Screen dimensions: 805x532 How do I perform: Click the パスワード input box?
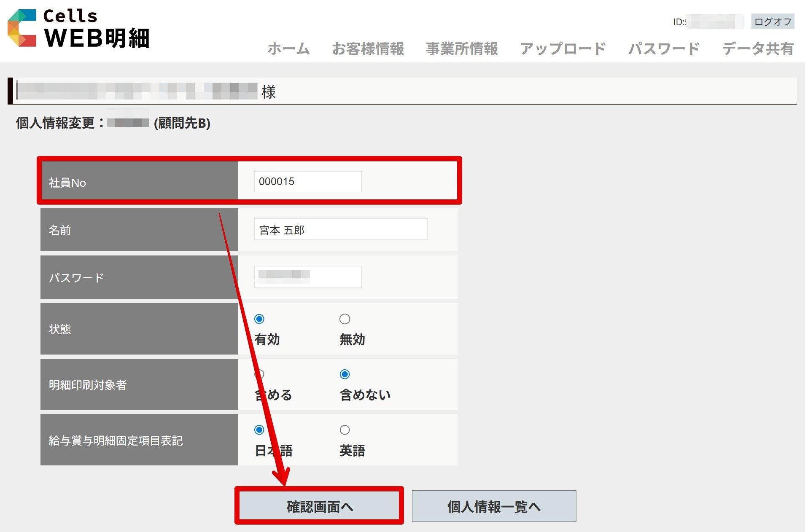tap(307, 277)
